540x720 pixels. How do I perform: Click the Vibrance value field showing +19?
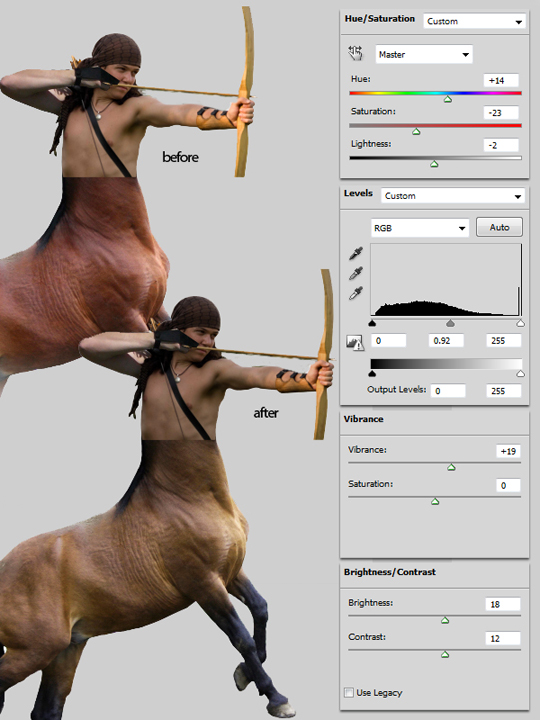tap(508, 451)
